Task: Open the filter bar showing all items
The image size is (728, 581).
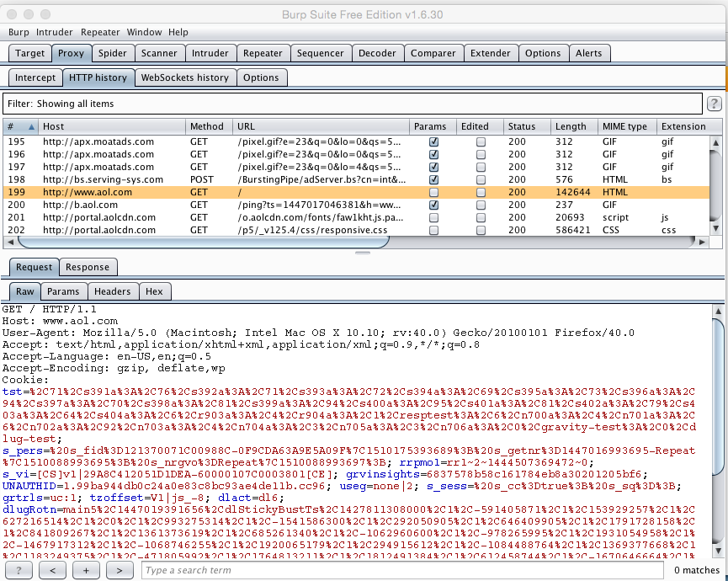Action: pos(352,104)
